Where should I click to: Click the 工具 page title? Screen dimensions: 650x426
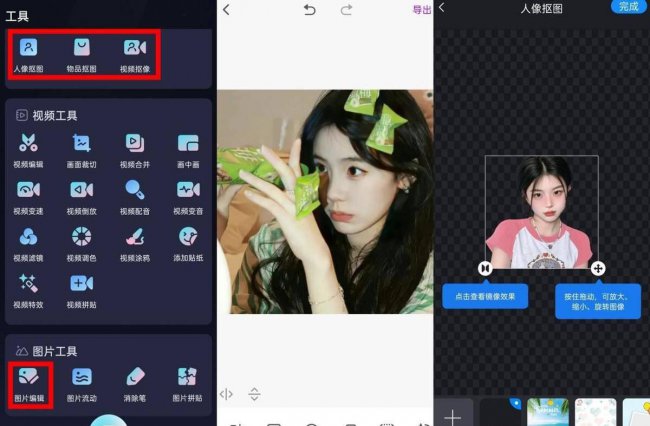pos(17,16)
